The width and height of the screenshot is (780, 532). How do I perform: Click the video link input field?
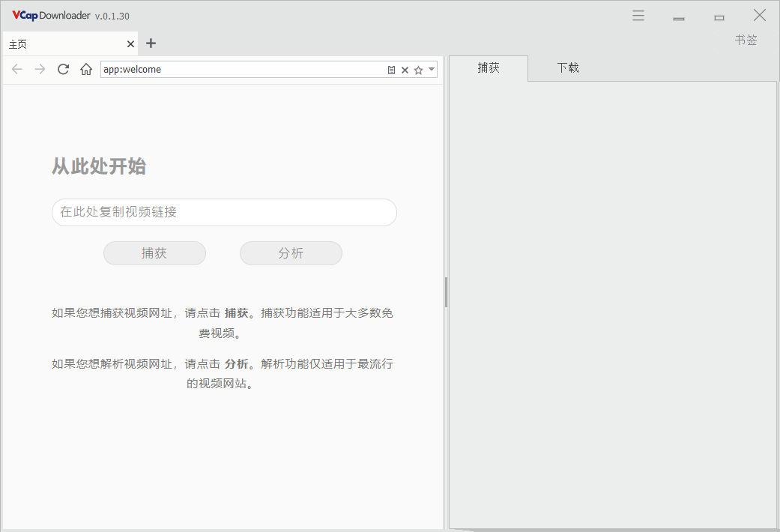click(x=224, y=213)
